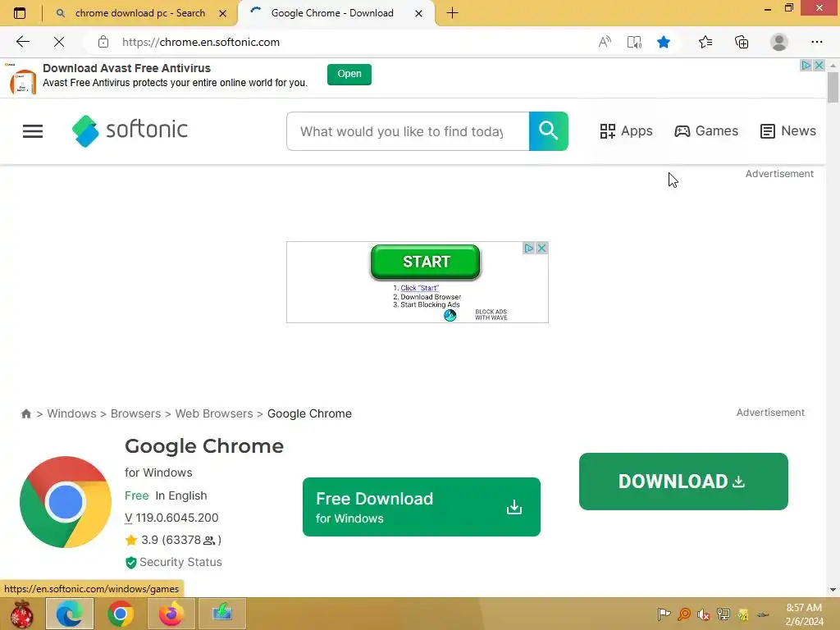
Task: Open the download manager taskbar icon
Action: click(x=221, y=614)
